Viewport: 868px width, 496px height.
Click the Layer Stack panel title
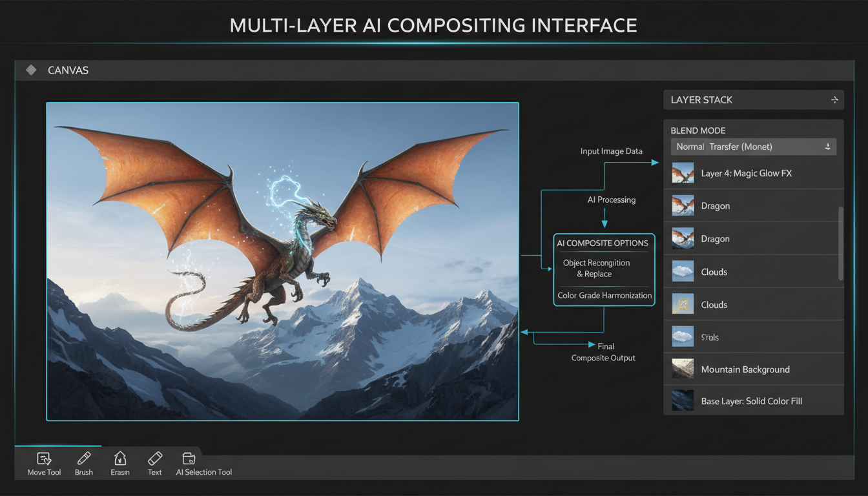[701, 99]
